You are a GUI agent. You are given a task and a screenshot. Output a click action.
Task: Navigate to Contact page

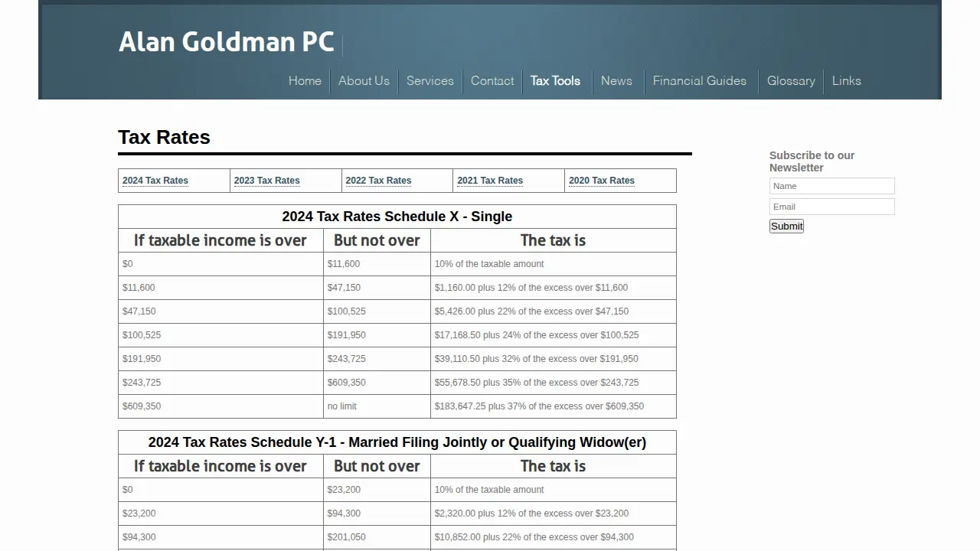point(492,80)
